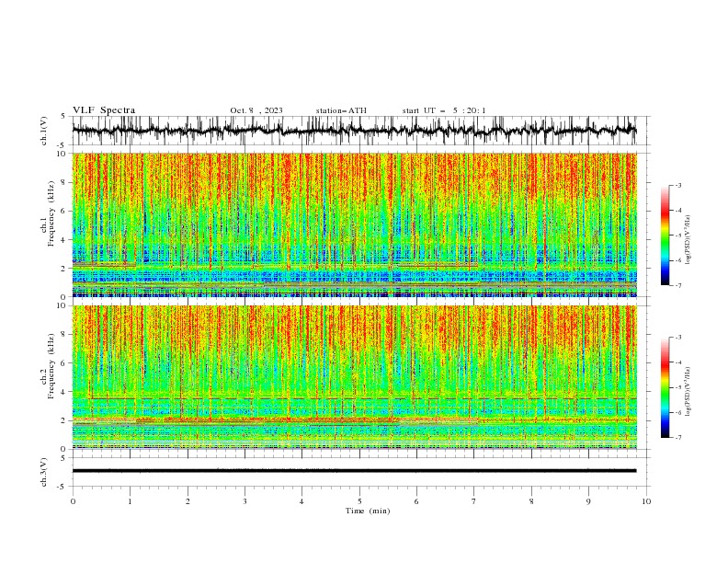Click the "-7" tick on the ch.2 colorbar
Viewport: 728px width, 563px height.
pyautogui.click(x=678, y=438)
